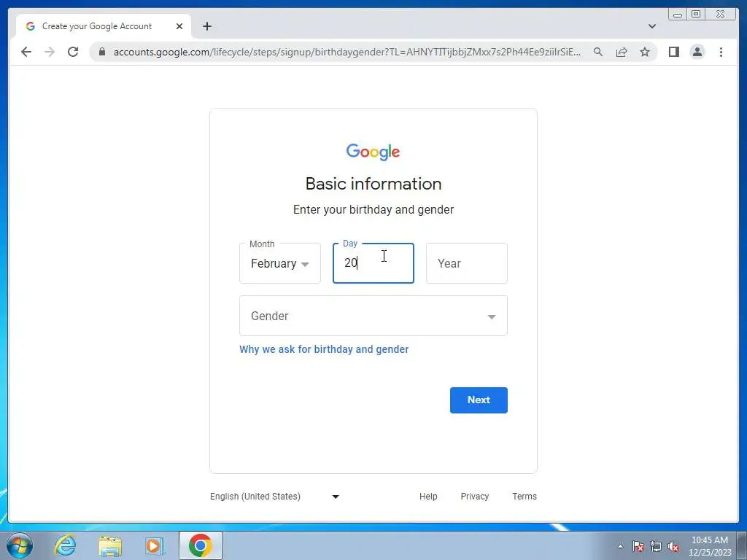Open the Help link in footer
The width and height of the screenshot is (747, 560).
click(x=428, y=496)
